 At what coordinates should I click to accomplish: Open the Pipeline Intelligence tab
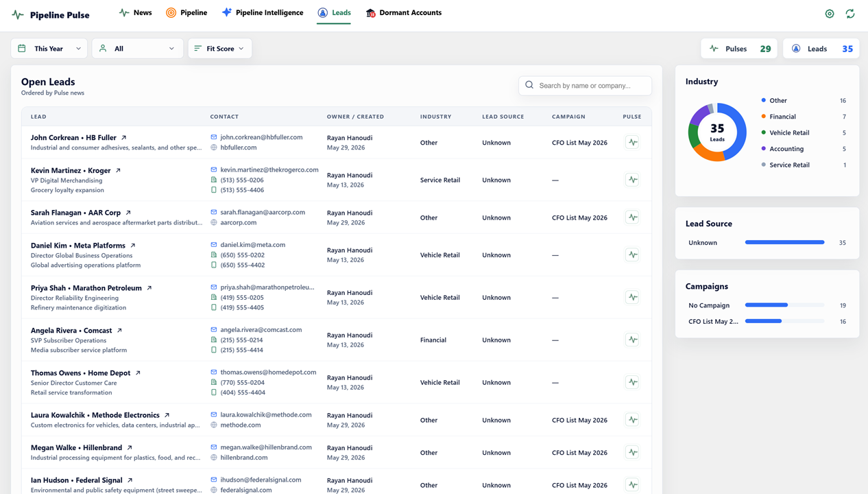[263, 12]
